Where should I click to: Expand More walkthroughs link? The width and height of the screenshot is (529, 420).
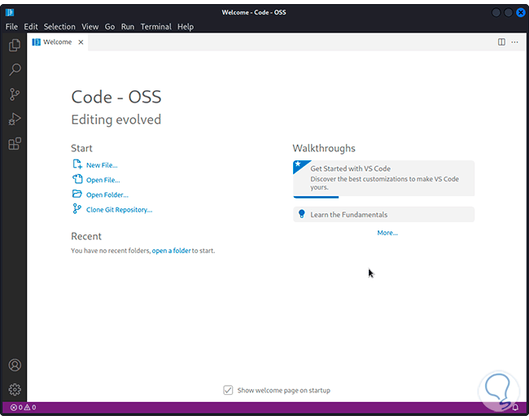tap(387, 233)
